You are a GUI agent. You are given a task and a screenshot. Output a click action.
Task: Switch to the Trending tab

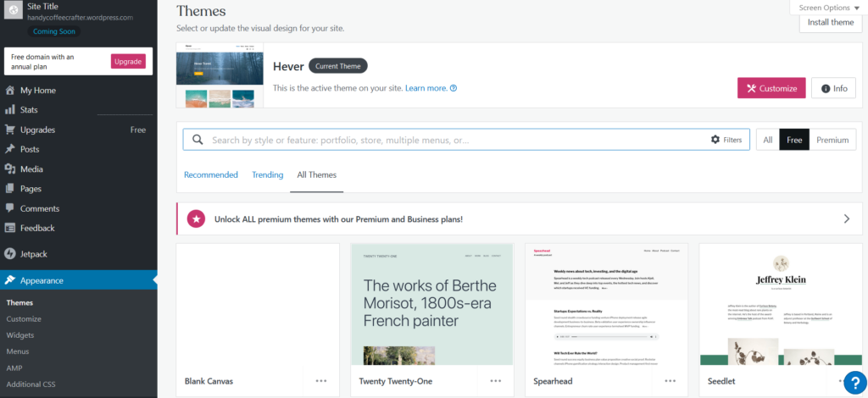[267, 174]
